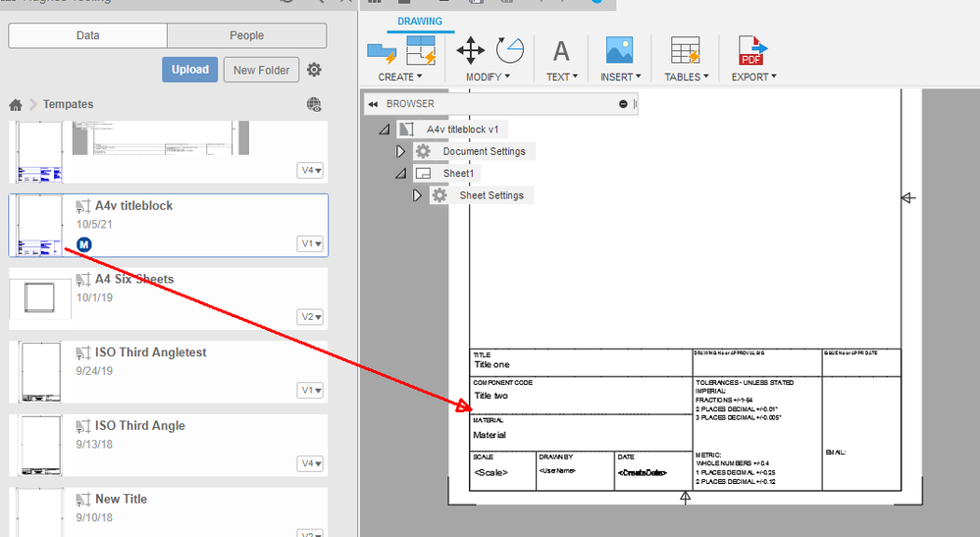Click the Text tool icon
This screenshot has height=537, width=980.
pos(561,51)
